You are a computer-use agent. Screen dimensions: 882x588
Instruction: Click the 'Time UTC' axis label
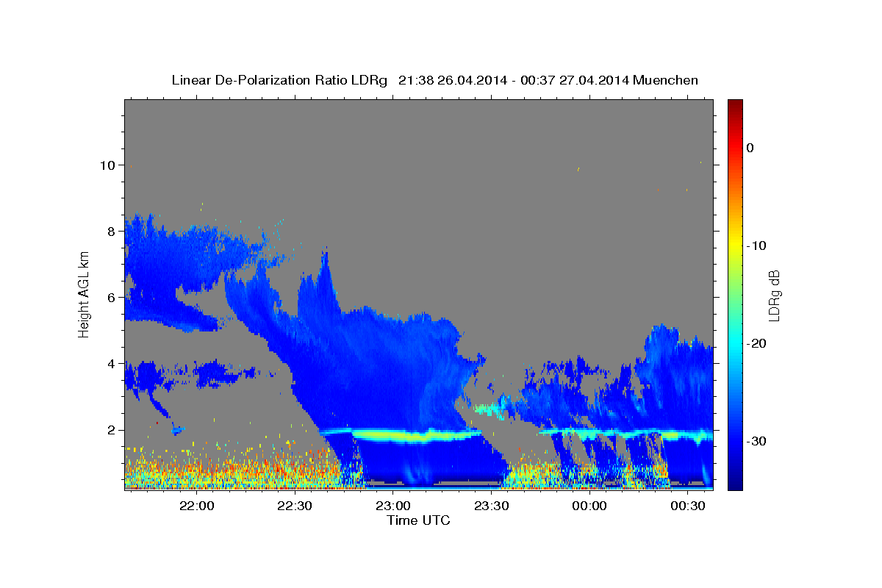point(418,520)
